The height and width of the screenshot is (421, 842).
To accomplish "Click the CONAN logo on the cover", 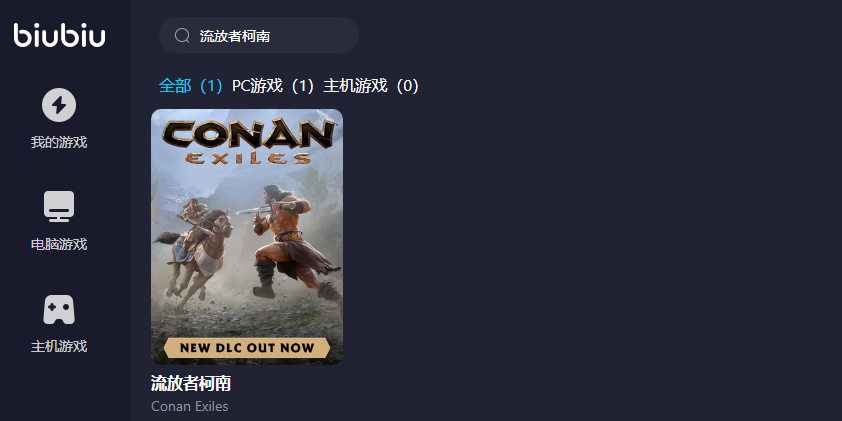I will (248, 134).
